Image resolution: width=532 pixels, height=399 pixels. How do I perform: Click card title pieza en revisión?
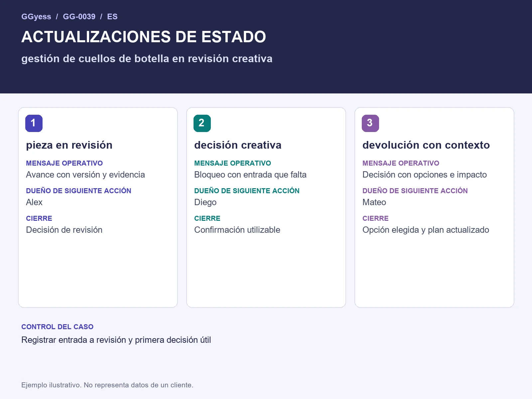pos(69,145)
